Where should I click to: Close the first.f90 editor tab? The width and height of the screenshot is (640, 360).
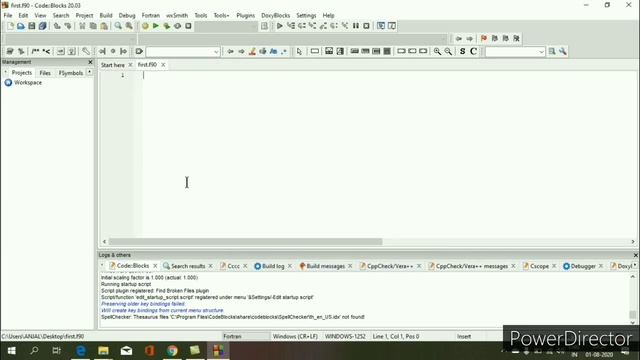(163, 65)
